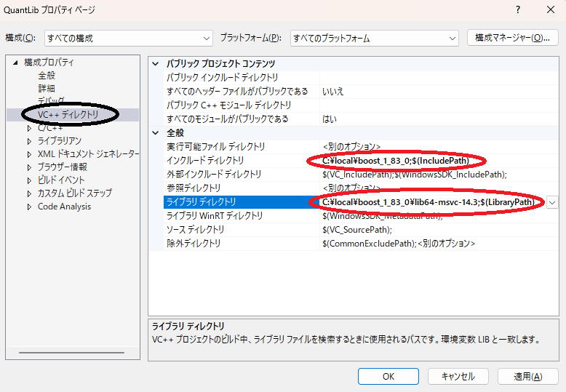Select the 除外ディレクトリ property row

click(x=361, y=244)
